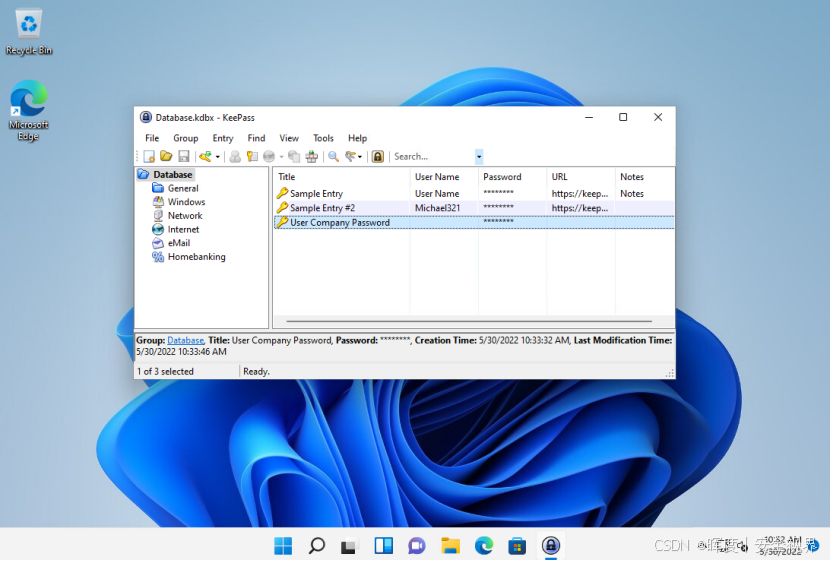Sort by the URL column header

[x=581, y=177]
